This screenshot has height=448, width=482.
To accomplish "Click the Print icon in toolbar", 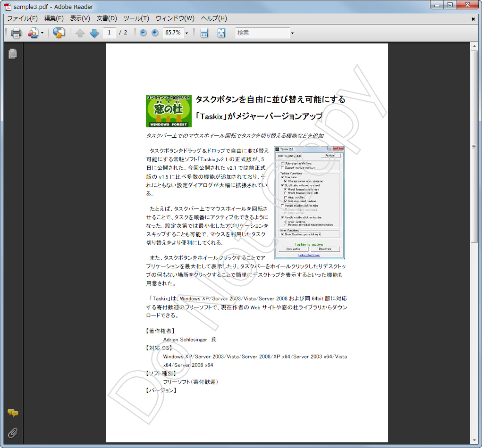I will tap(17, 33).
